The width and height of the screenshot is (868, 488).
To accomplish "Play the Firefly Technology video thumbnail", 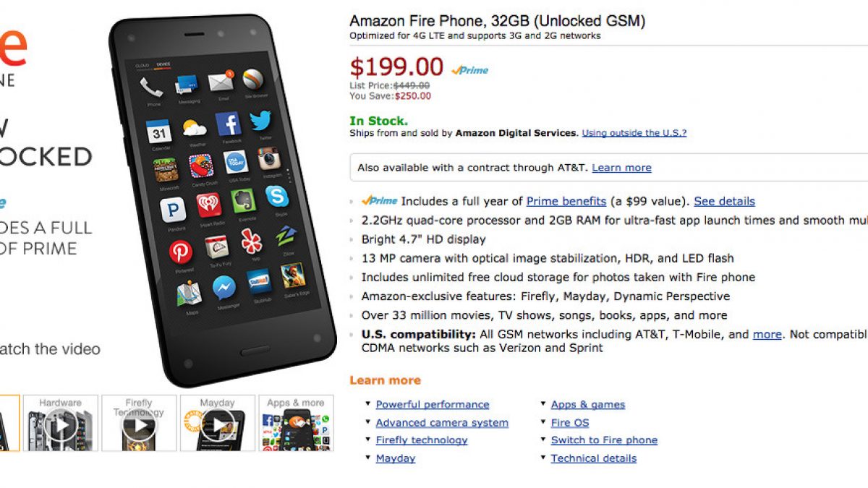I will click(x=139, y=424).
